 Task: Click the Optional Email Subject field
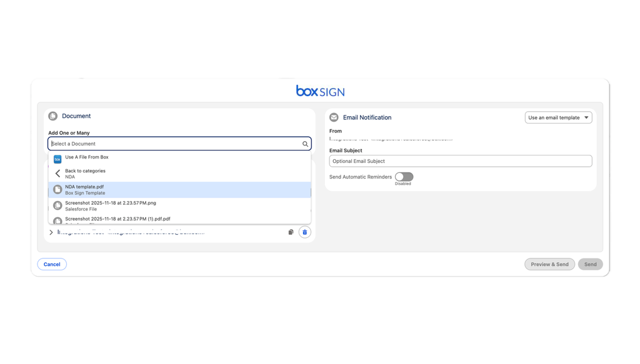click(461, 161)
